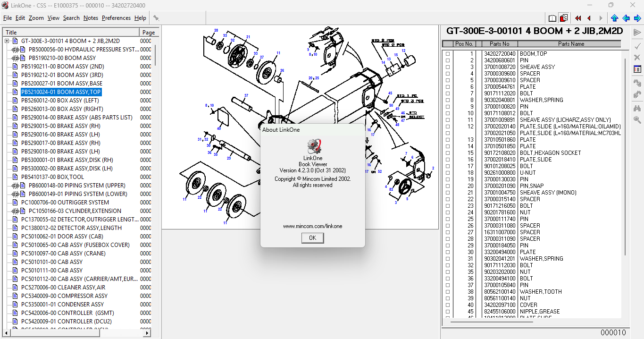This screenshot has height=339, width=644.
Task: Select PB5410137-00 BOX,TOOL in tree
Action: click(x=53, y=177)
